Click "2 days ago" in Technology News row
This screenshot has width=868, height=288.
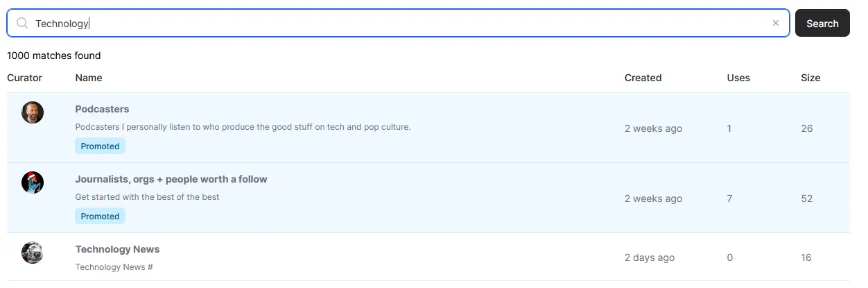pos(650,257)
